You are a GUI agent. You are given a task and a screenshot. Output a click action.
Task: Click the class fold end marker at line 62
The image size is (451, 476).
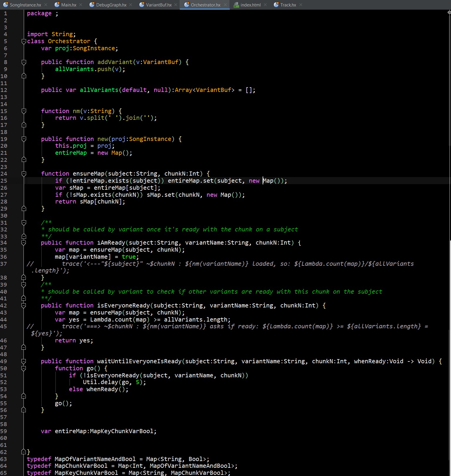click(x=24, y=452)
